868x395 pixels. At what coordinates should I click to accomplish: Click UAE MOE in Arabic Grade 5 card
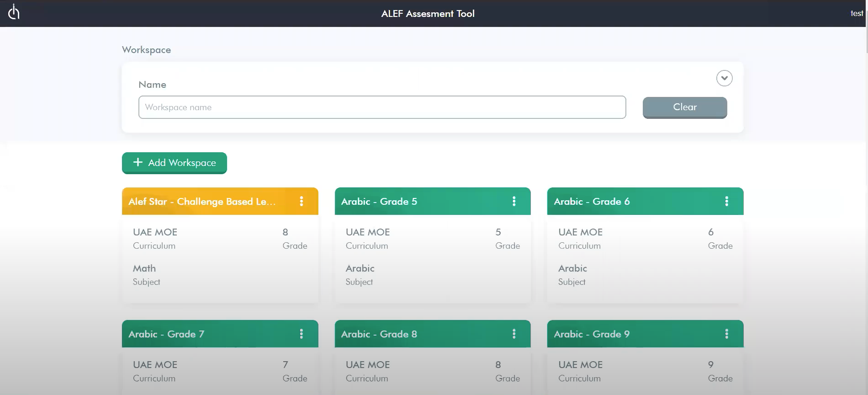pyautogui.click(x=368, y=232)
